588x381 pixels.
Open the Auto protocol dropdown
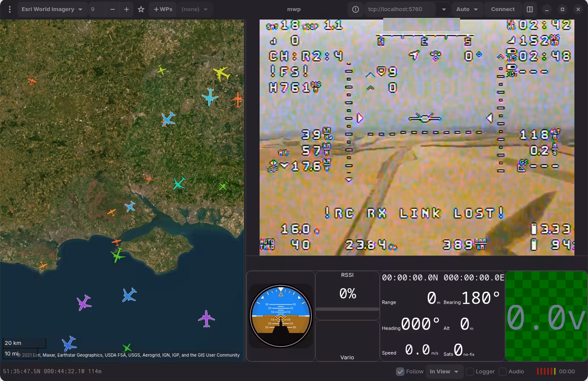coord(467,9)
